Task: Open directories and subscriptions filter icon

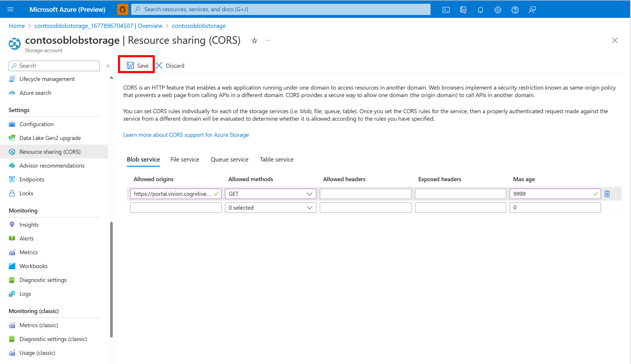Action: point(463,10)
